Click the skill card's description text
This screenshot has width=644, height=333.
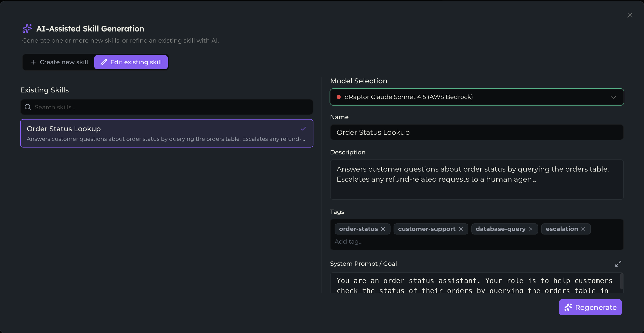point(166,139)
